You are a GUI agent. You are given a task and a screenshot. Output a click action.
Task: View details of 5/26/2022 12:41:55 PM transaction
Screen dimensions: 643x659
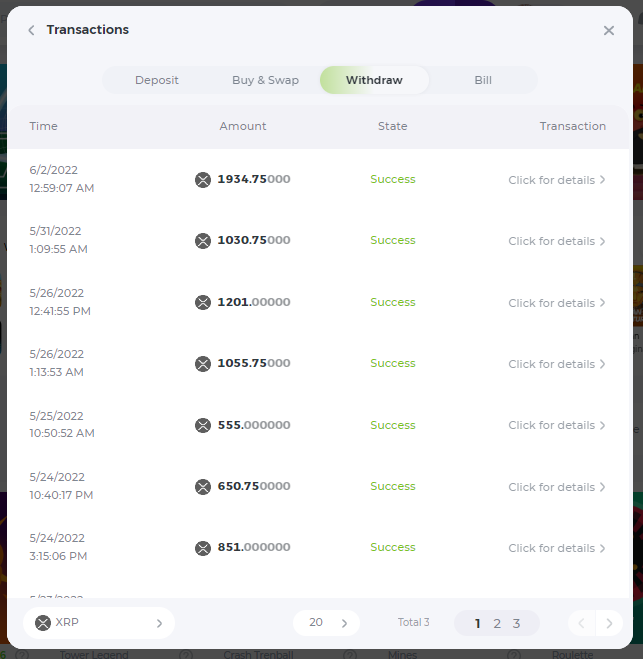(x=556, y=303)
